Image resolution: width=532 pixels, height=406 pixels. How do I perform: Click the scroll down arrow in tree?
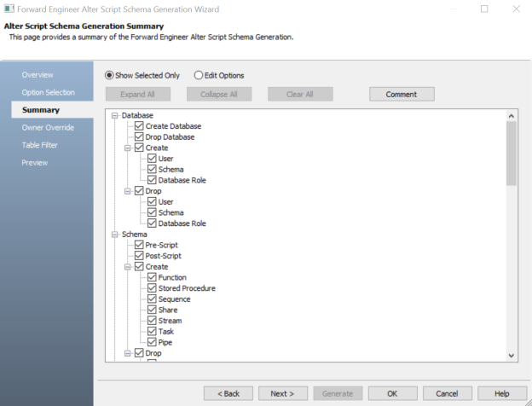[512, 356]
